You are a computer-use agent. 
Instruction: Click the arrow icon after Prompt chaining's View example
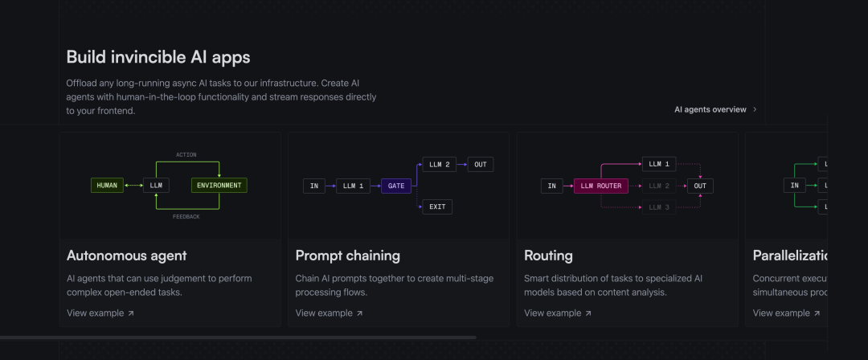tap(360, 313)
